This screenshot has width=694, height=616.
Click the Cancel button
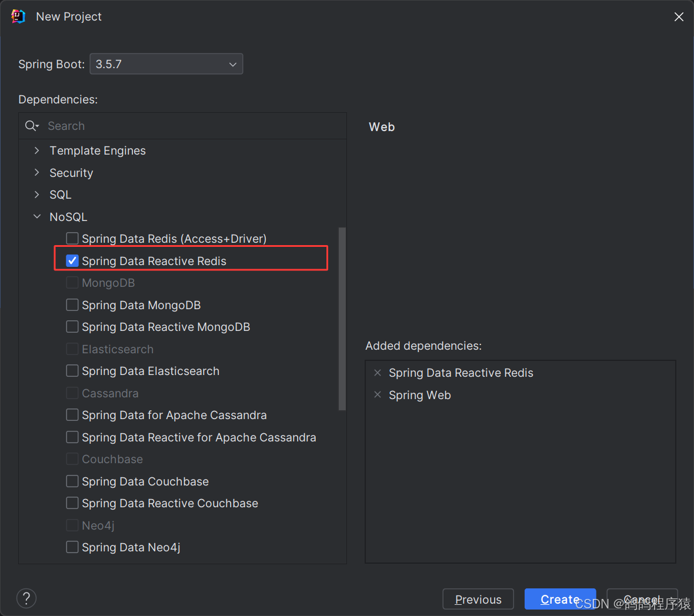pyautogui.click(x=642, y=599)
